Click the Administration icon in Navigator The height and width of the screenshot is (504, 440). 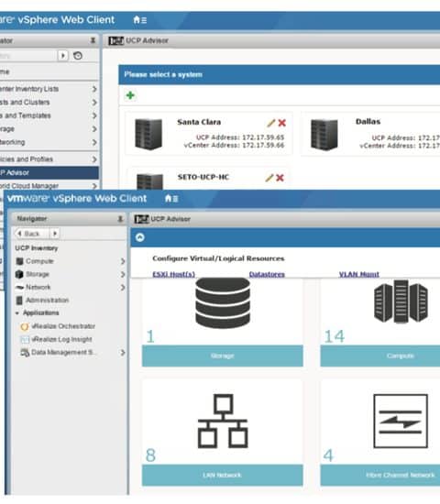19,301
